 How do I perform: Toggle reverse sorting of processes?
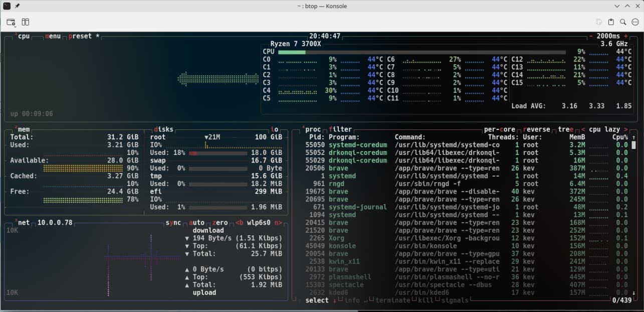537,129
